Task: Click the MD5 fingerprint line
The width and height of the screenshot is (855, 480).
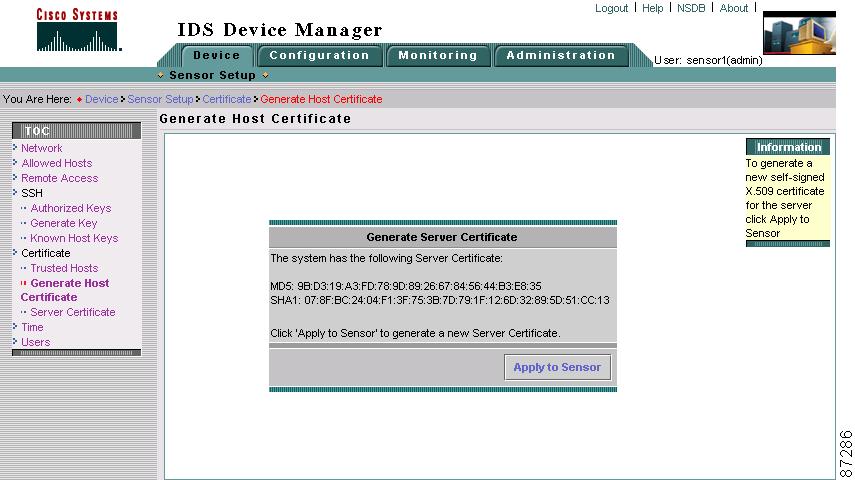Action: click(x=406, y=286)
